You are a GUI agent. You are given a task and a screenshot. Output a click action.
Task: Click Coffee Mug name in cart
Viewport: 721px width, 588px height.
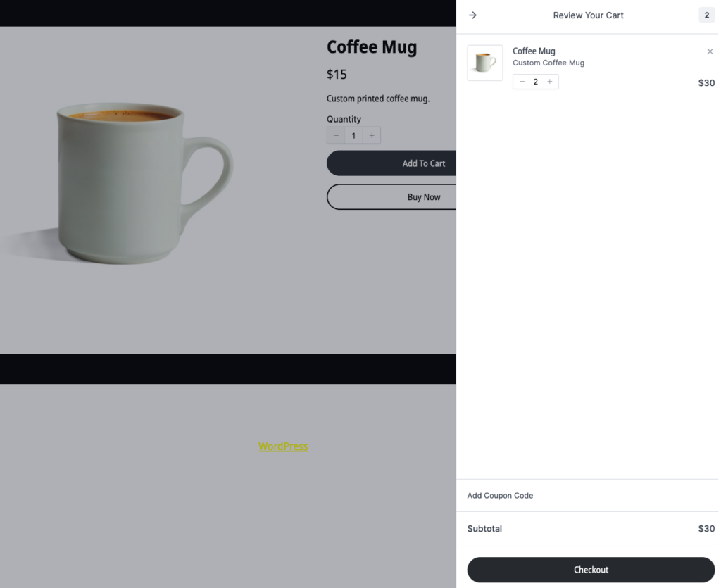click(534, 51)
